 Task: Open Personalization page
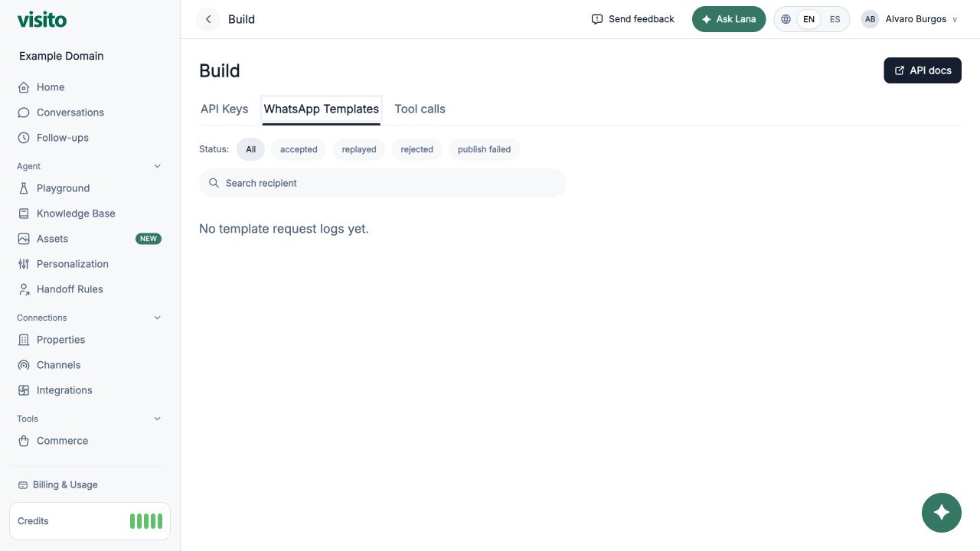[x=90, y=264]
